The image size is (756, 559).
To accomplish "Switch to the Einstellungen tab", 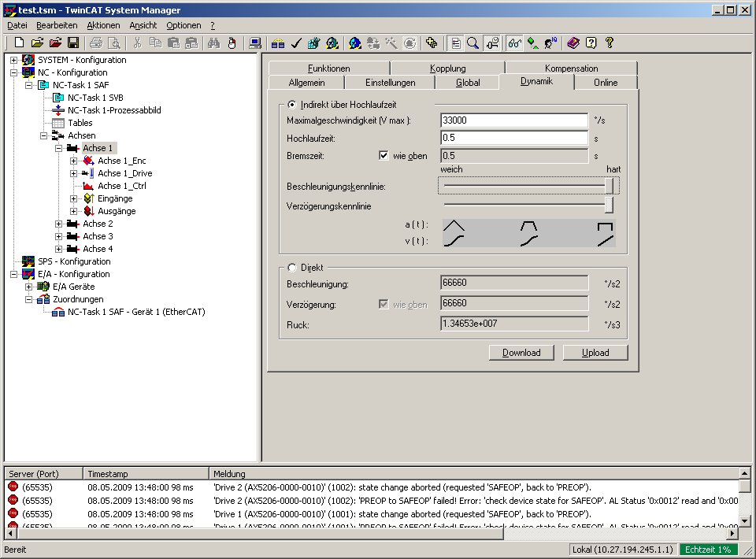I will click(390, 83).
